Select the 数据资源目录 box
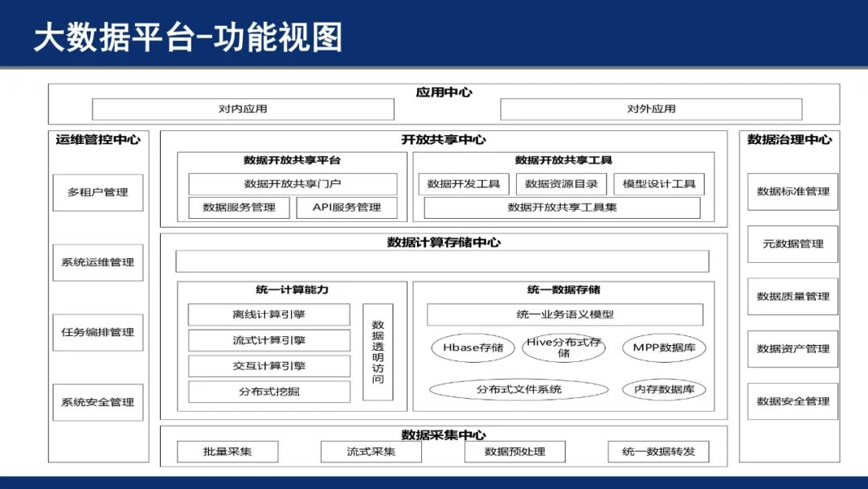 coord(561,184)
